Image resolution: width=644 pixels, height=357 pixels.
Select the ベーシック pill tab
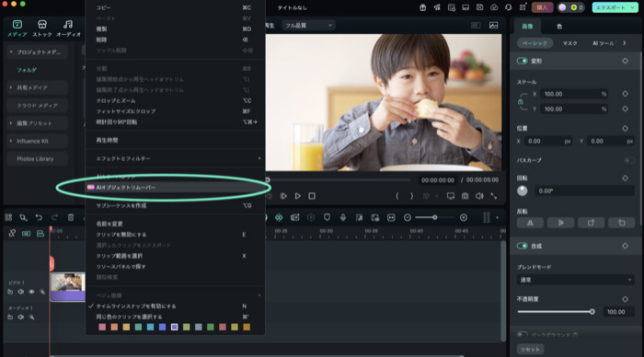535,43
